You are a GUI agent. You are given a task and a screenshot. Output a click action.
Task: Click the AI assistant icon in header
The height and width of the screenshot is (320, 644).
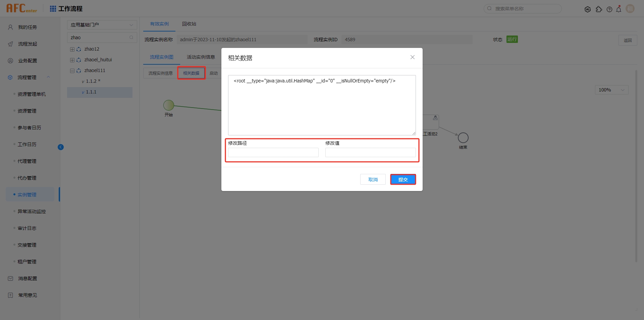pos(587,9)
